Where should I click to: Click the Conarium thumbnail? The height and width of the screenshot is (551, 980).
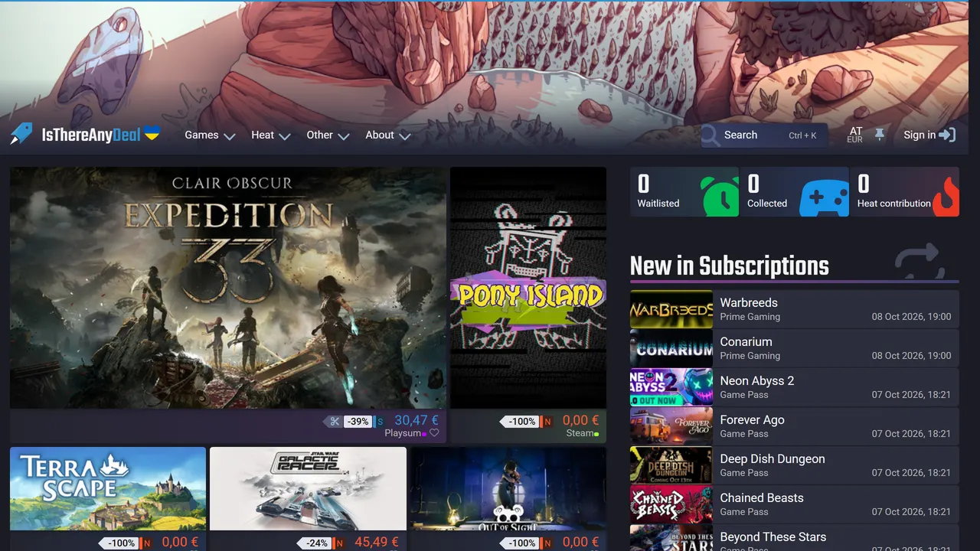[x=671, y=348]
